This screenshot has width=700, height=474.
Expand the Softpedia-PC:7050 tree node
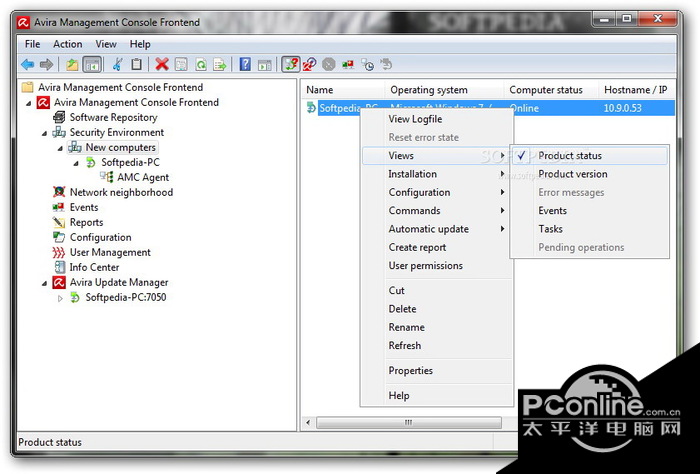60,298
